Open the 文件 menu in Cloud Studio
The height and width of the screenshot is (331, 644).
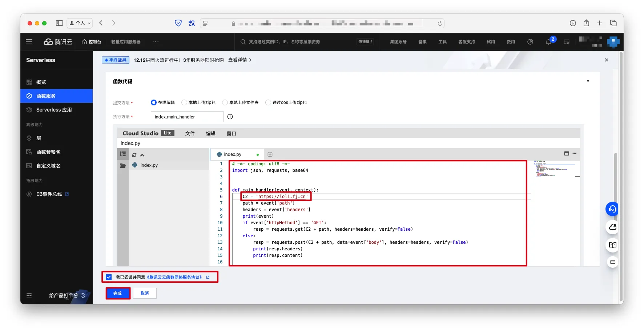coord(190,133)
